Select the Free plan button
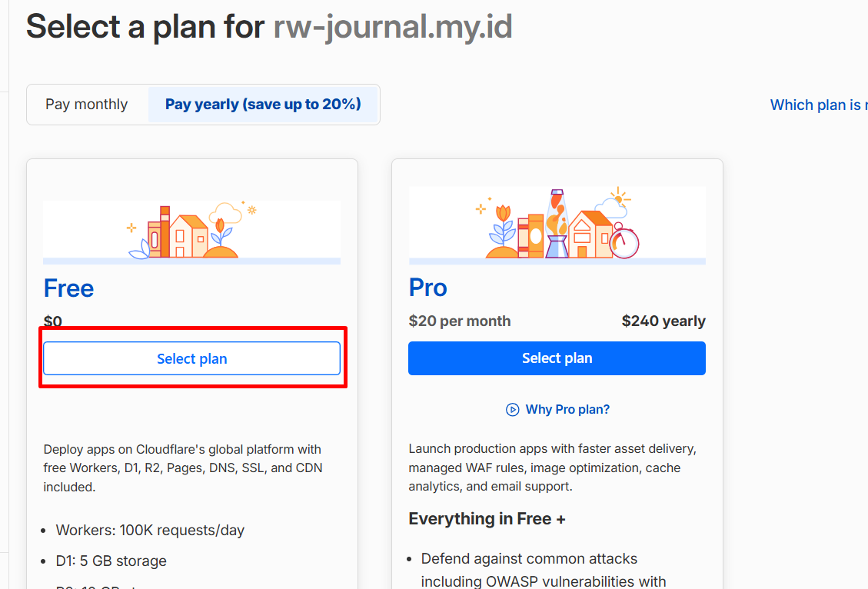 [x=191, y=359]
